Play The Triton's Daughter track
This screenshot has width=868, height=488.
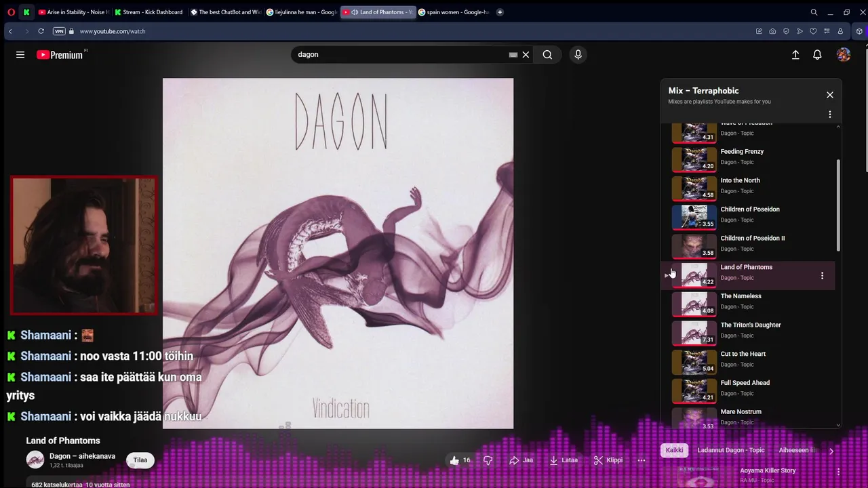[749, 333]
